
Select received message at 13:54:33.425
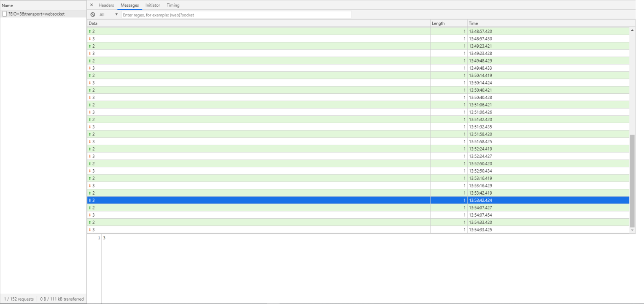[358, 230]
